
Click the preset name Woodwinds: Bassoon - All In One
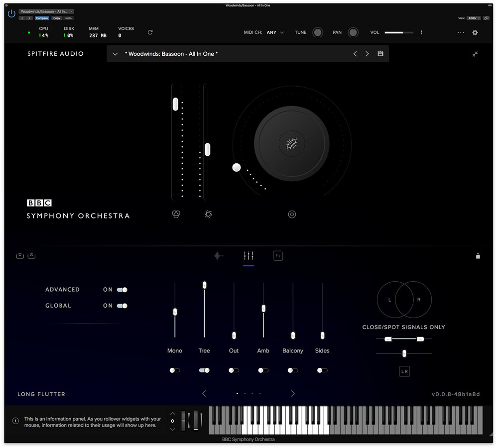[171, 54]
